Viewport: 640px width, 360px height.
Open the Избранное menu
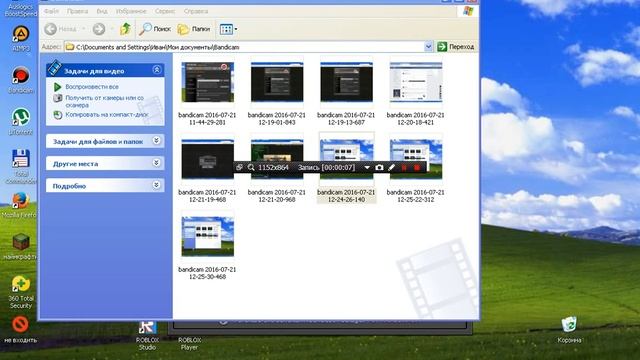(131, 11)
